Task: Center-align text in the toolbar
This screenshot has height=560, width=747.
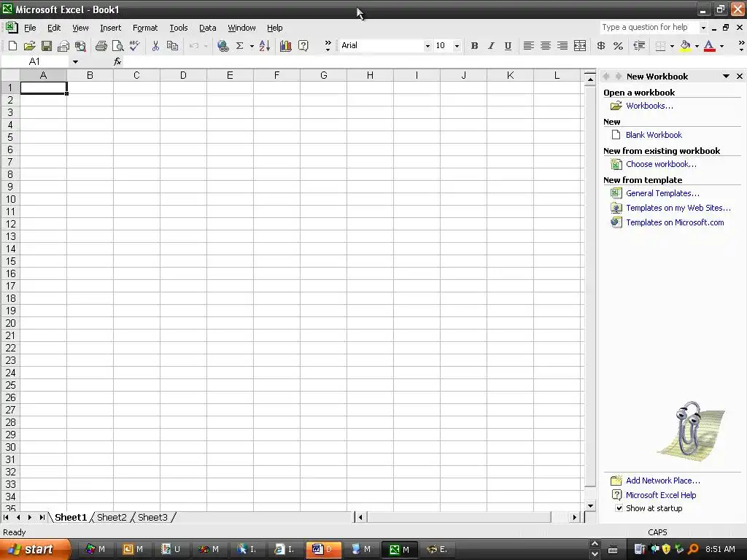Action: (546, 46)
